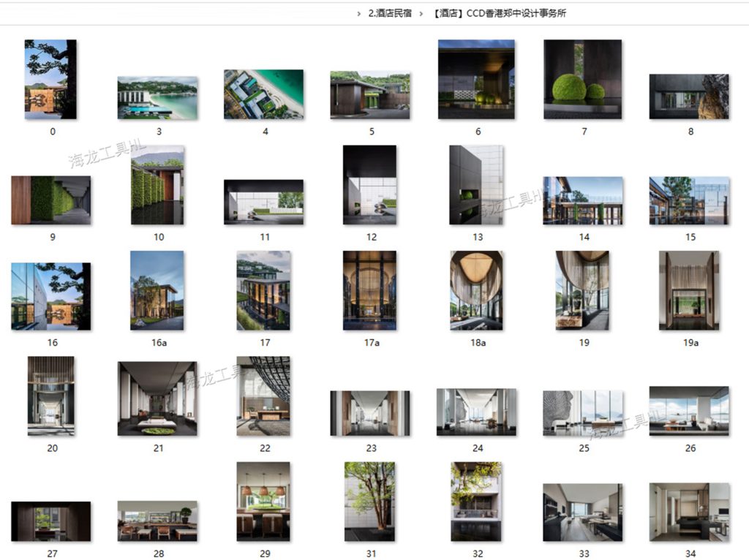Click thumbnail 18a with round ceiling lamp

tap(476, 290)
